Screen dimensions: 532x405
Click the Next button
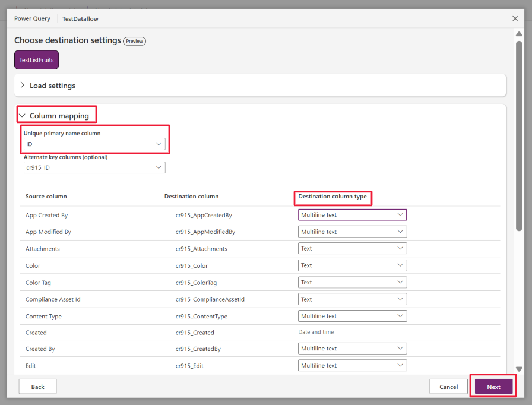pos(493,386)
